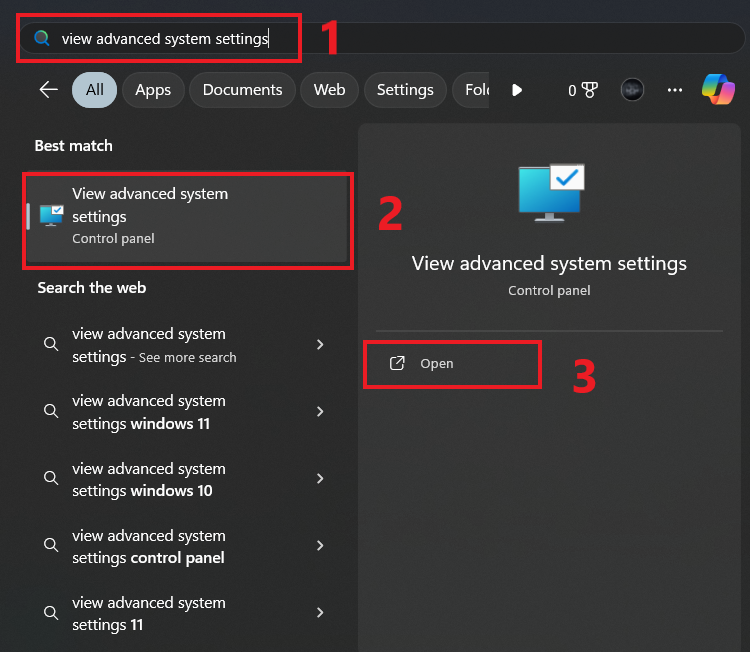Open the three-dots more options menu
The image size is (750, 652).
pos(675,90)
